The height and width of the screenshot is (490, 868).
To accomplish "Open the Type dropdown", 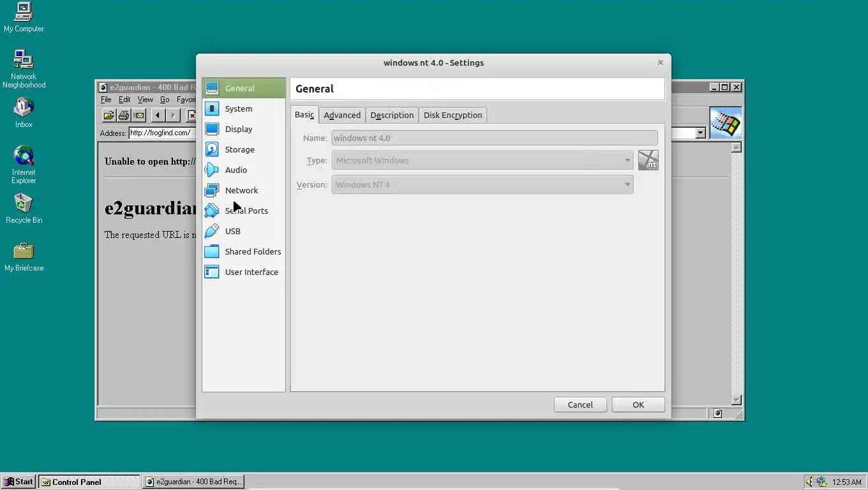I will click(483, 160).
